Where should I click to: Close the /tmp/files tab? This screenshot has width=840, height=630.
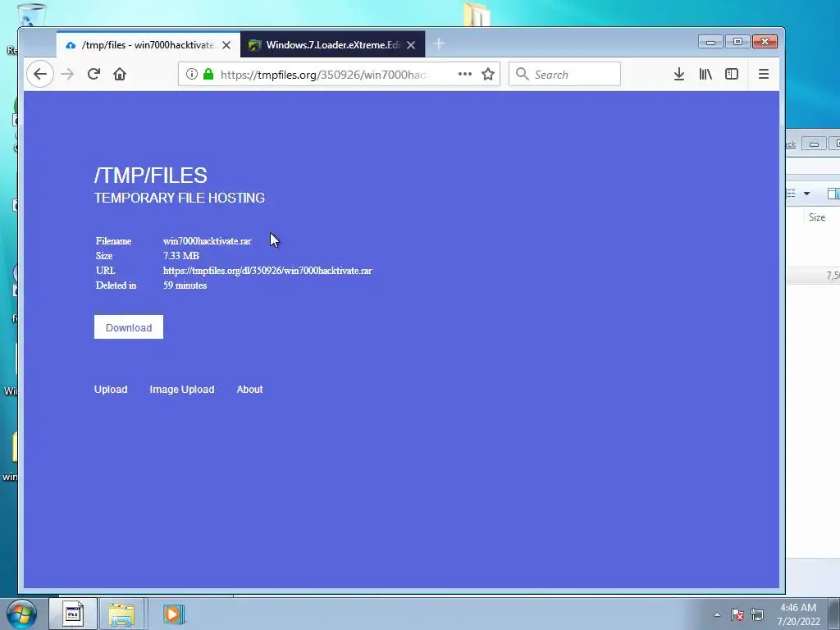(x=226, y=45)
